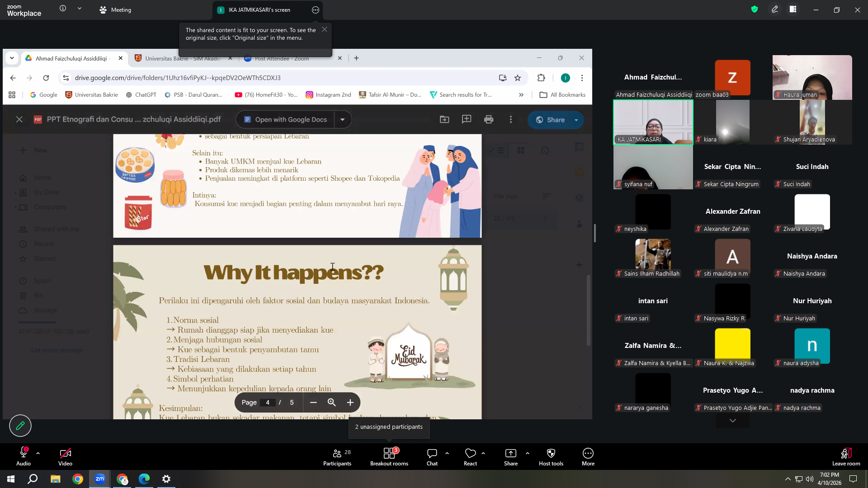Open the Meeting menu in Zoom
This screenshot has width=868, height=488.
(115, 9)
